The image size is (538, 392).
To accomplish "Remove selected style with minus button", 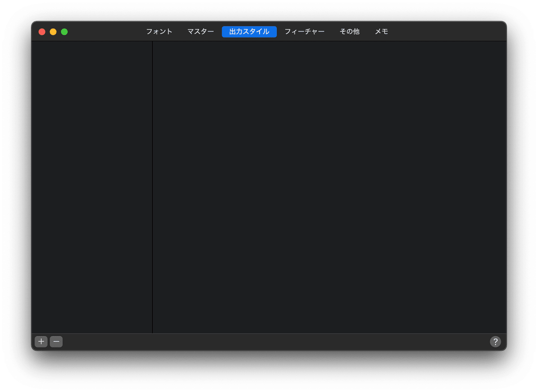I will coord(56,342).
